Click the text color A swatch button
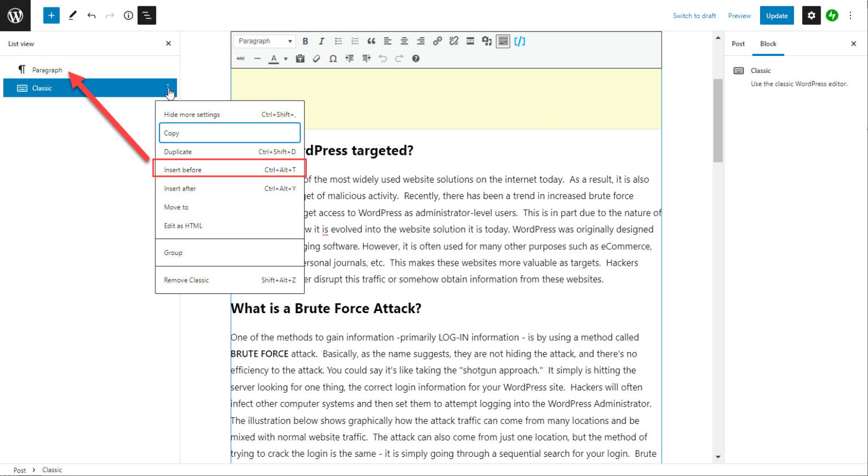Image resolution: width=868 pixels, height=476 pixels. tap(274, 59)
